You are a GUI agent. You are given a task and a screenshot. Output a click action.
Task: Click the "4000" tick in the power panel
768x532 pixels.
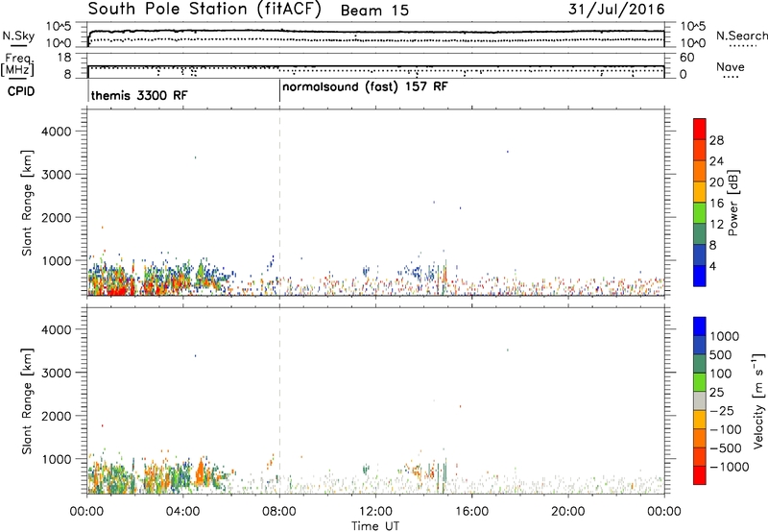pos(57,132)
